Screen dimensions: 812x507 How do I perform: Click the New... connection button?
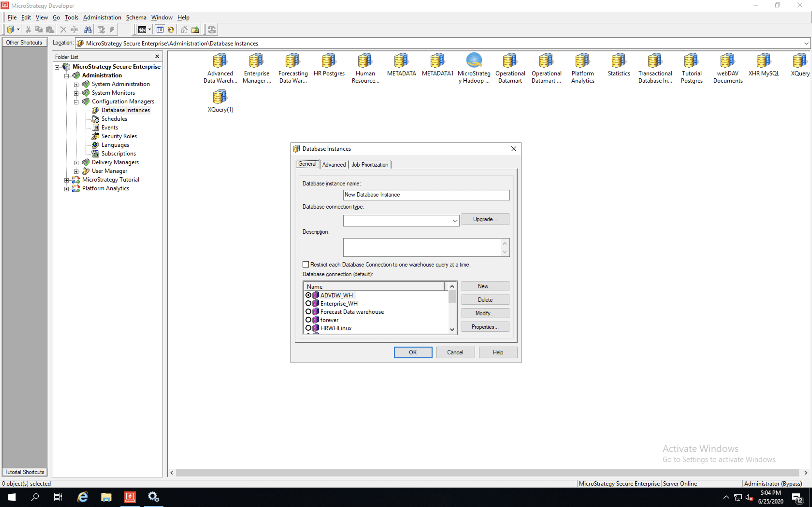(485, 286)
